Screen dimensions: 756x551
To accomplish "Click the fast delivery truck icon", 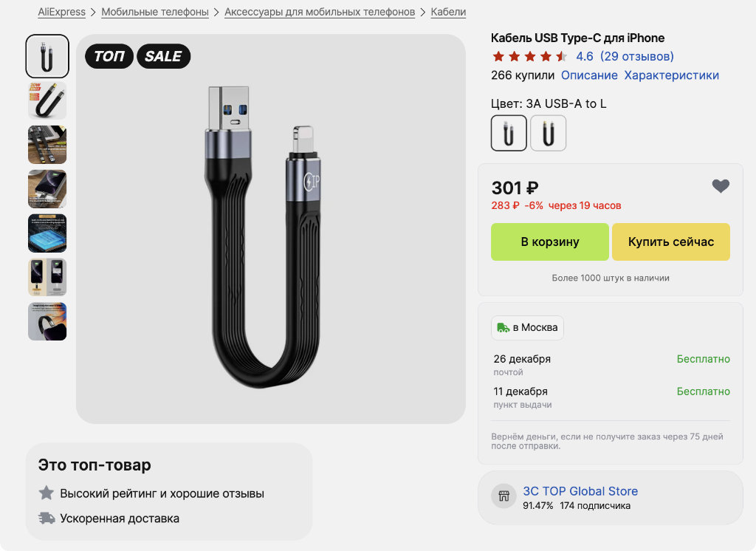I will tap(47, 518).
